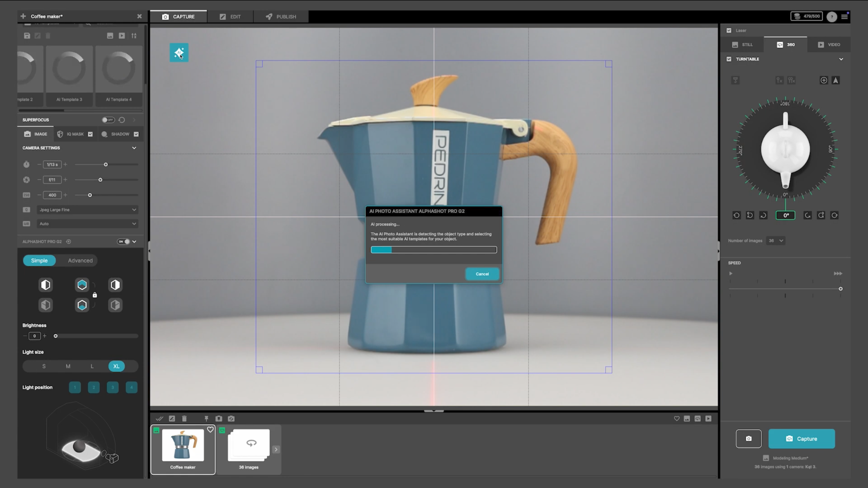Favorite the Coffee maker thumbnail heart
Screen dimensions: 868x488
click(x=210, y=430)
